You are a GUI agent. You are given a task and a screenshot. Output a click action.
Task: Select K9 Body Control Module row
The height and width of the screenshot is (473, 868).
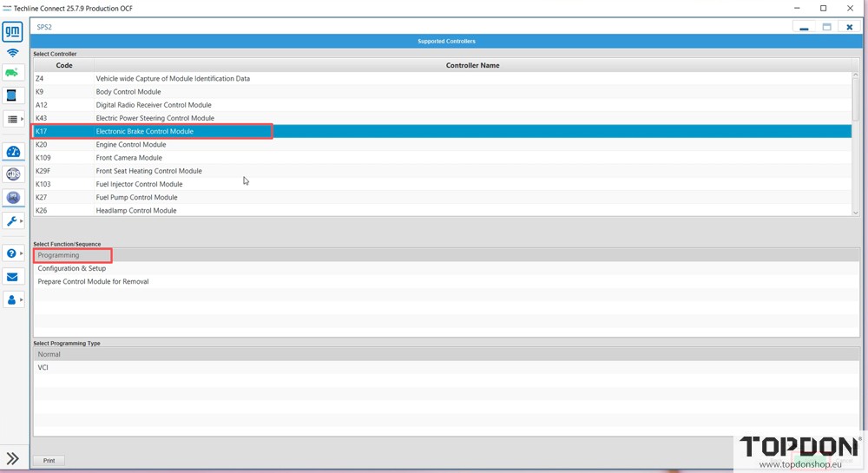click(128, 92)
